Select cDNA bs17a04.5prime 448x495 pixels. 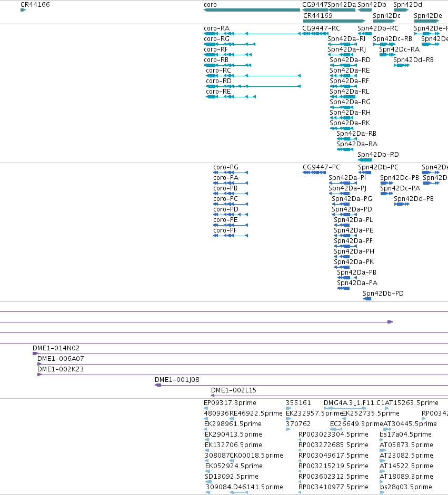(406, 435)
